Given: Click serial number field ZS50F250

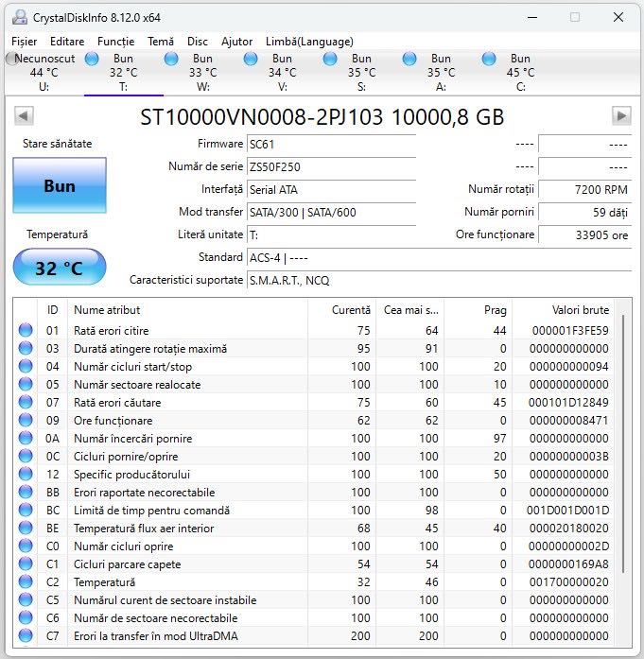Looking at the screenshot, I should tap(331, 166).
